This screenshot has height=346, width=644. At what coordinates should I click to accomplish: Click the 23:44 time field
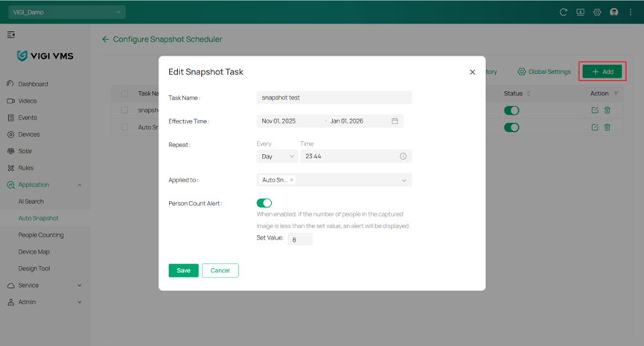pyautogui.click(x=356, y=156)
